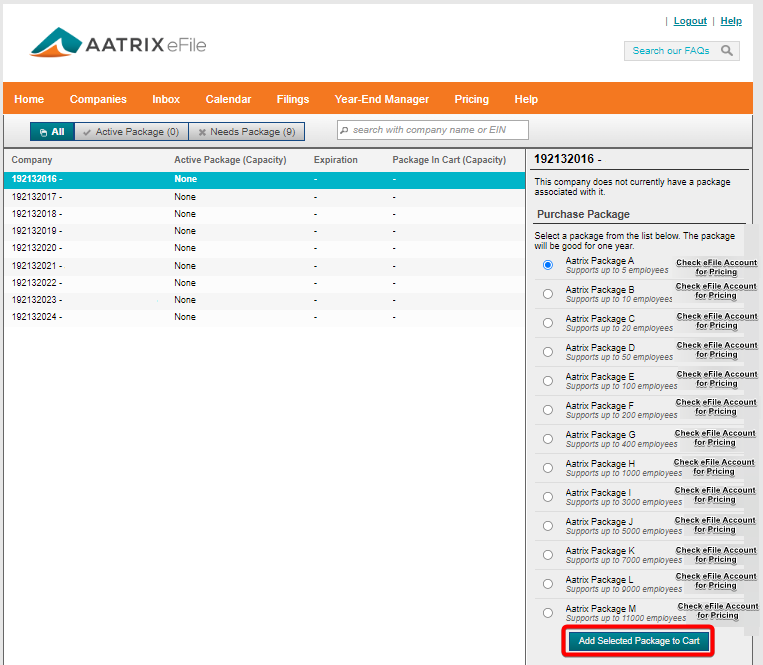Click the Aatrix eFile logo
This screenshot has width=763, height=665.
(x=118, y=43)
